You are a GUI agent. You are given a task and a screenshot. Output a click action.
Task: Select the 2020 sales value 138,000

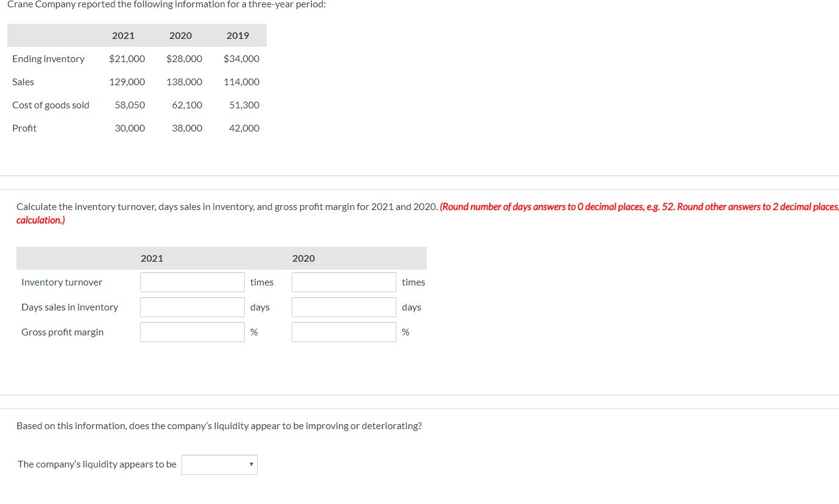(184, 82)
